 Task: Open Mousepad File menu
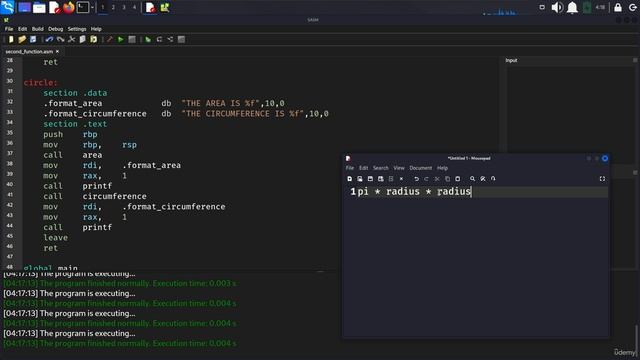coord(350,168)
